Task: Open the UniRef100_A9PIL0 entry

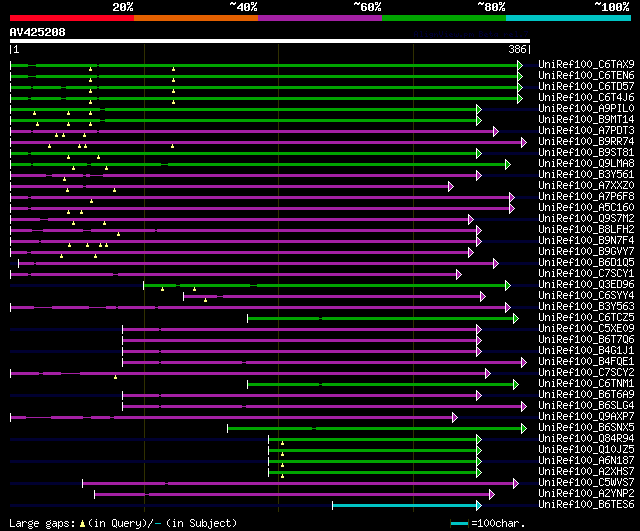Action: [586, 109]
